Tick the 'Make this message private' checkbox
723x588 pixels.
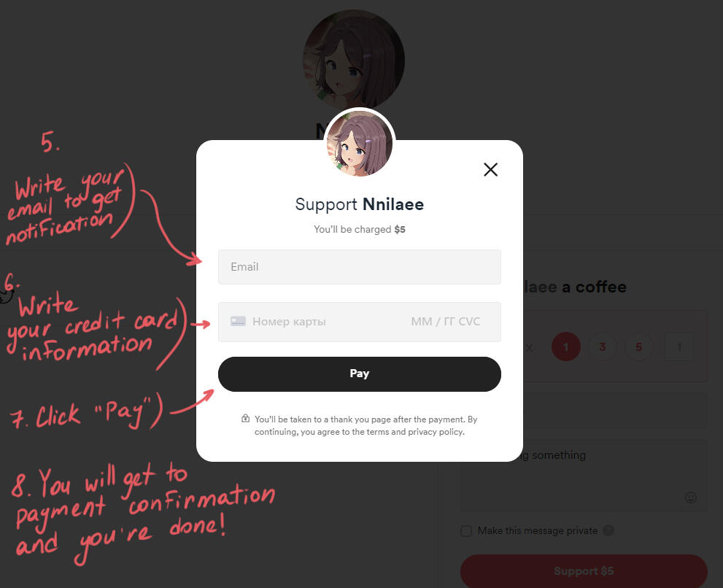[x=466, y=531]
